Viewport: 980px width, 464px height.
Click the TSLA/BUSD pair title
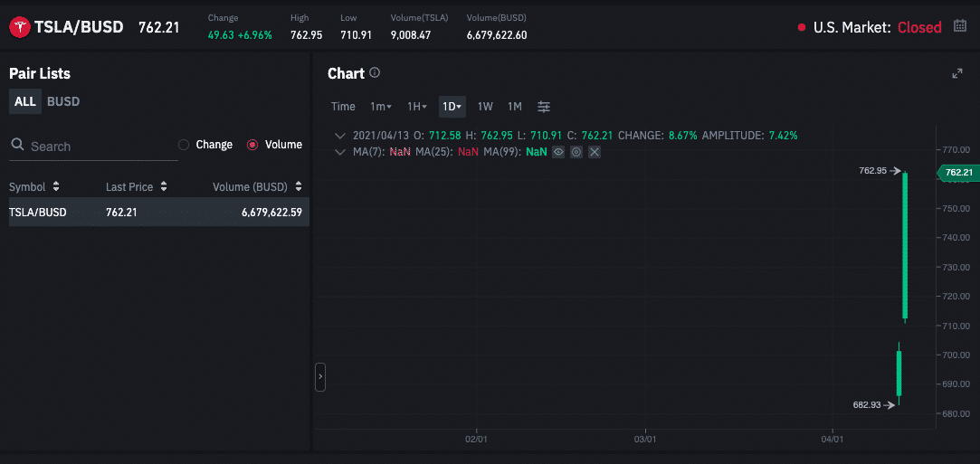pyautogui.click(x=79, y=27)
